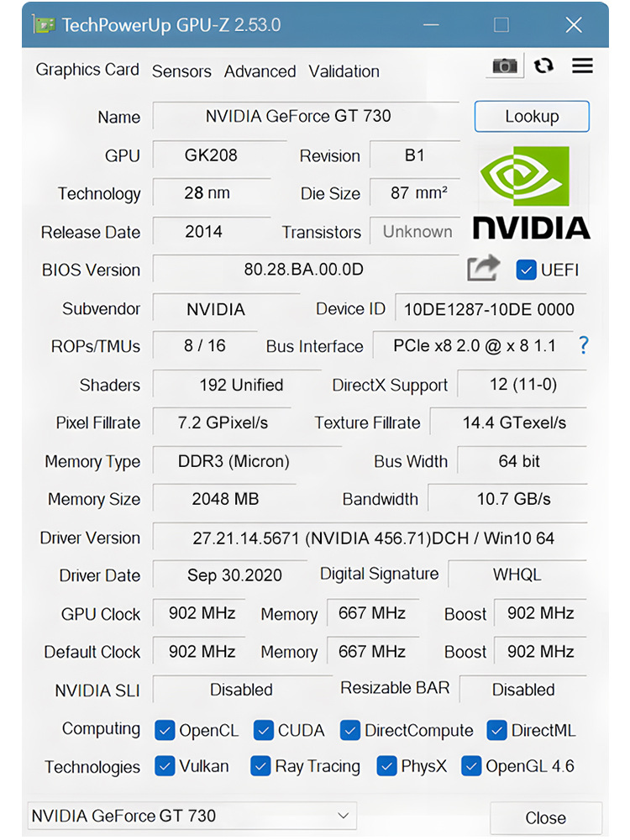This screenshot has width=630, height=840.
Task: Toggle the UEFI checkbox
Action: point(527,270)
